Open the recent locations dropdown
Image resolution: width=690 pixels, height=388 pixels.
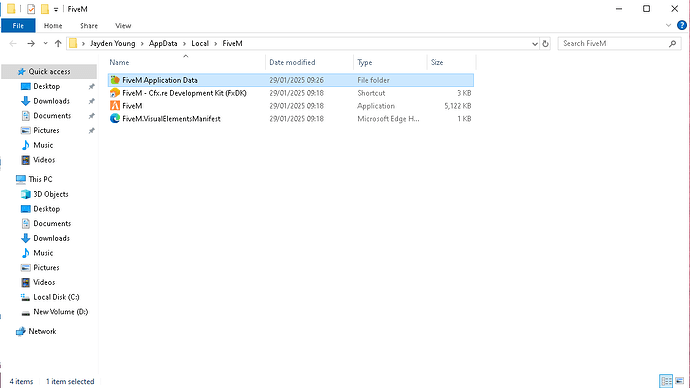pyautogui.click(x=45, y=44)
